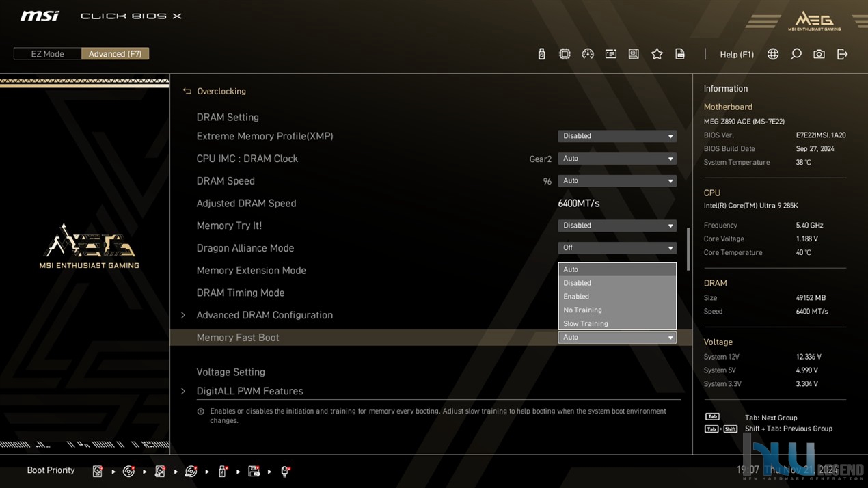Viewport: 868px width, 488px height.
Task: Choose Slow Training option
Action: (617, 324)
